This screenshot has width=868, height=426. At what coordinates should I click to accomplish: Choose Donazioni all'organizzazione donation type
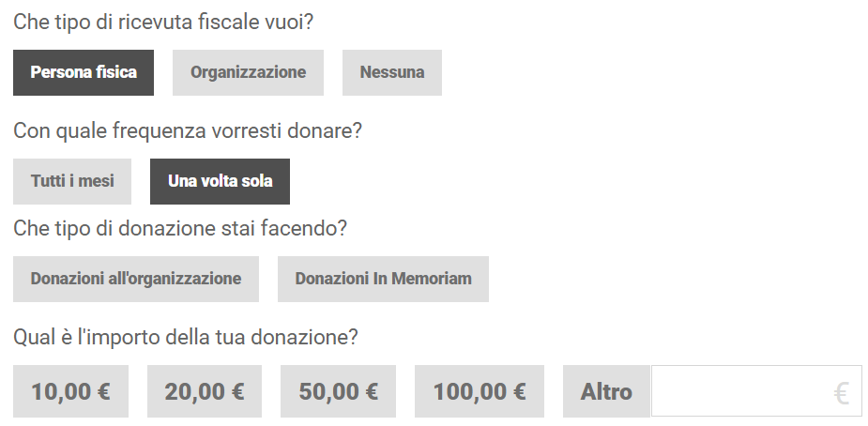tap(136, 279)
